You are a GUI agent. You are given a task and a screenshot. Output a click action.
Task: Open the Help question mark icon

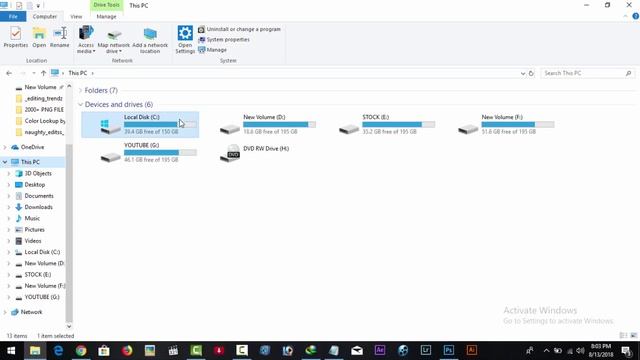tap(636, 16)
